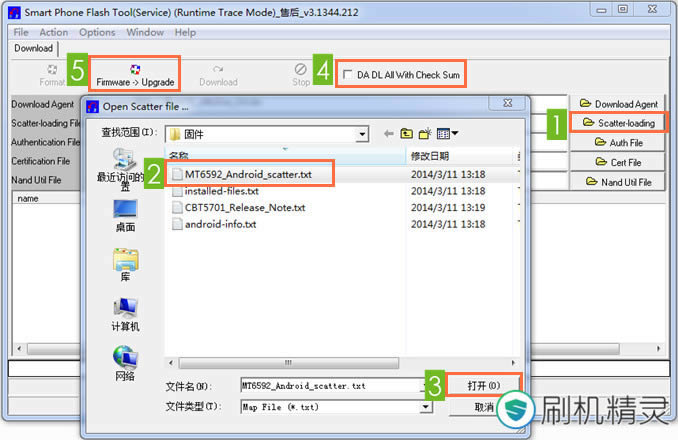Open the Window menu
678x440 pixels.
point(145,32)
